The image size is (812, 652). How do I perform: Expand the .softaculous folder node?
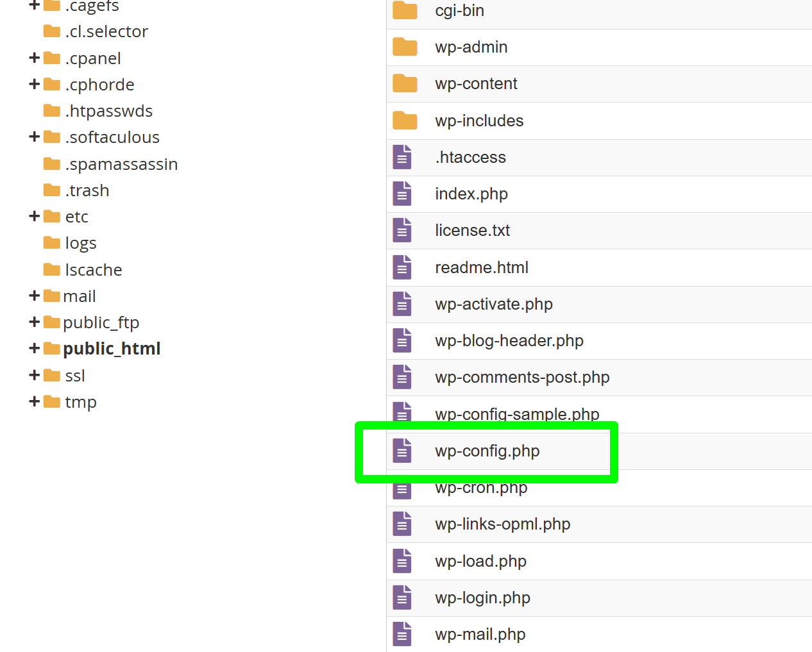tap(35, 137)
